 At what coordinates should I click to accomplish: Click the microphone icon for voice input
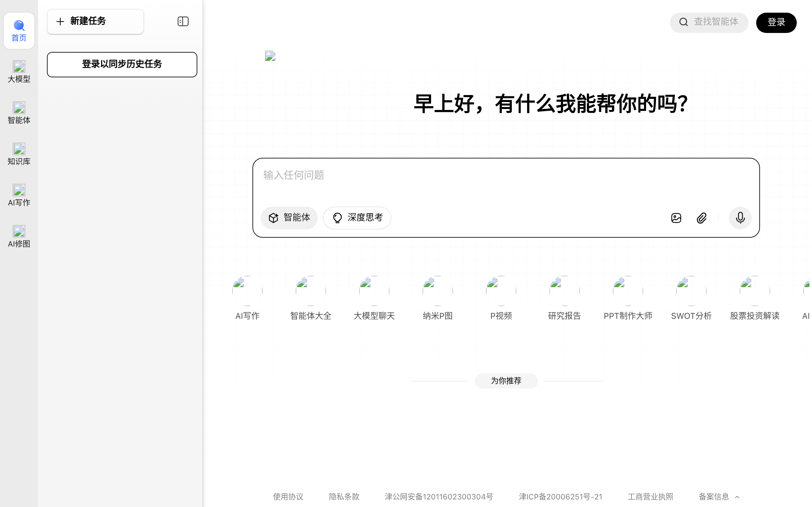pos(740,218)
